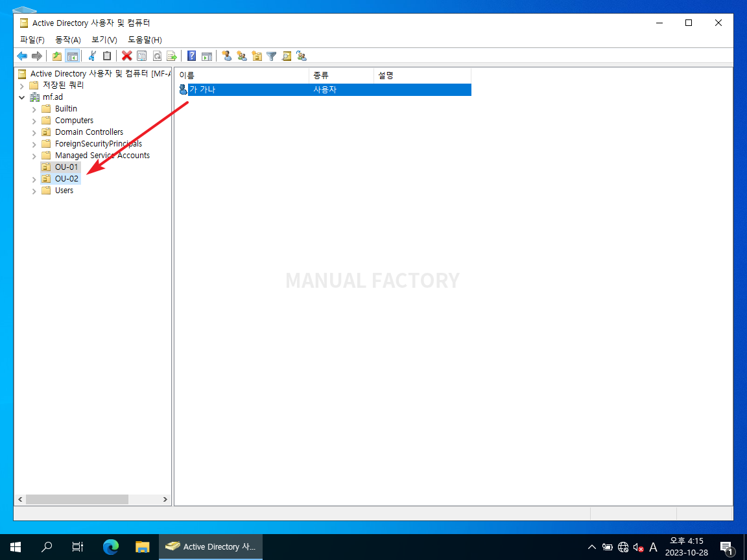Go up one level folder icon
The width and height of the screenshot is (747, 560).
[x=56, y=56]
